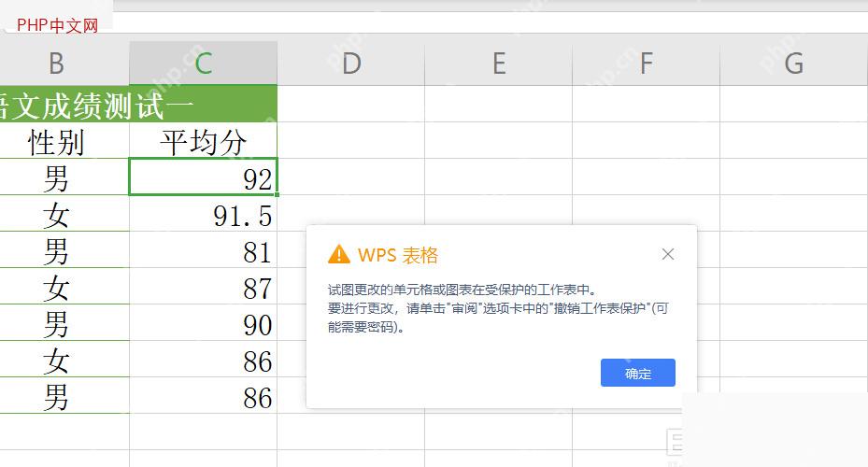Select column F header
Screen dimensions: 868x467
click(x=646, y=64)
